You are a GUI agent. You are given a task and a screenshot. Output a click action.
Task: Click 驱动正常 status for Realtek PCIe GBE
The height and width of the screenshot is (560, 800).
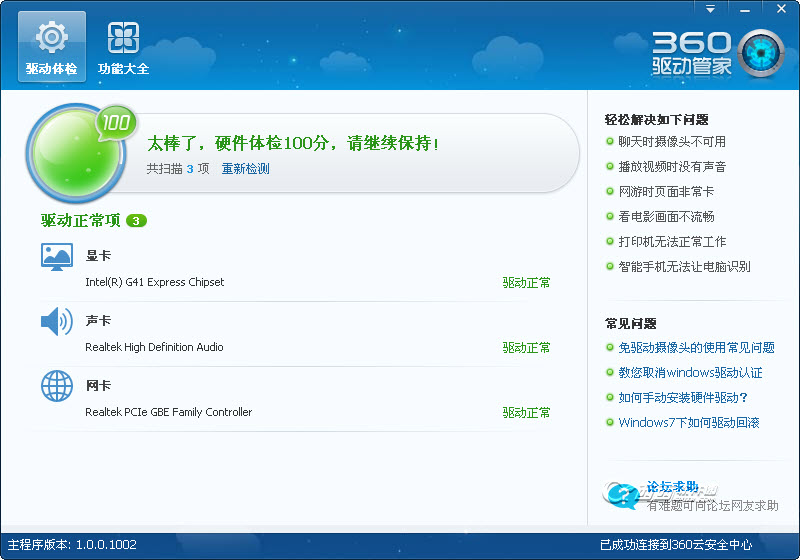(526, 413)
